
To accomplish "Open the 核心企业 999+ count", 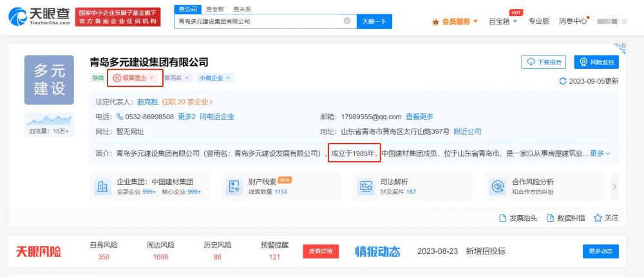I will click(181, 192).
